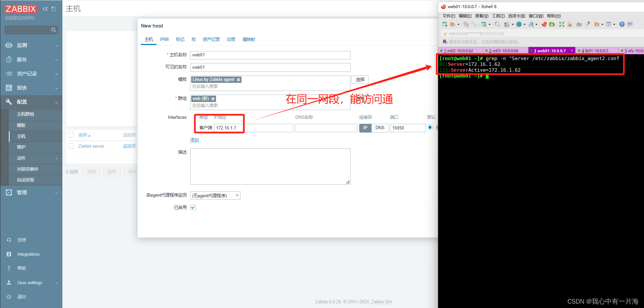The width and height of the screenshot is (644, 308).
Task: Open the IPMI tab in New host
Action: (x=164, y=39)
